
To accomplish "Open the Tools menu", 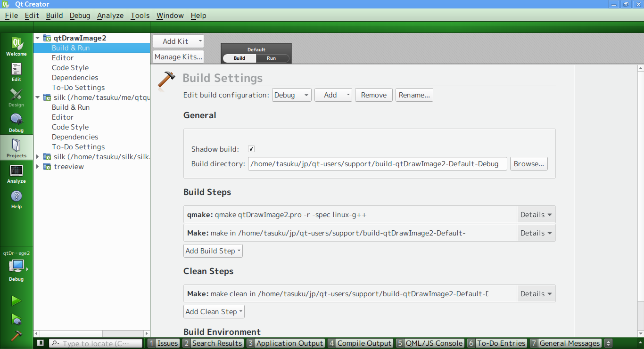I will (140, 16).
